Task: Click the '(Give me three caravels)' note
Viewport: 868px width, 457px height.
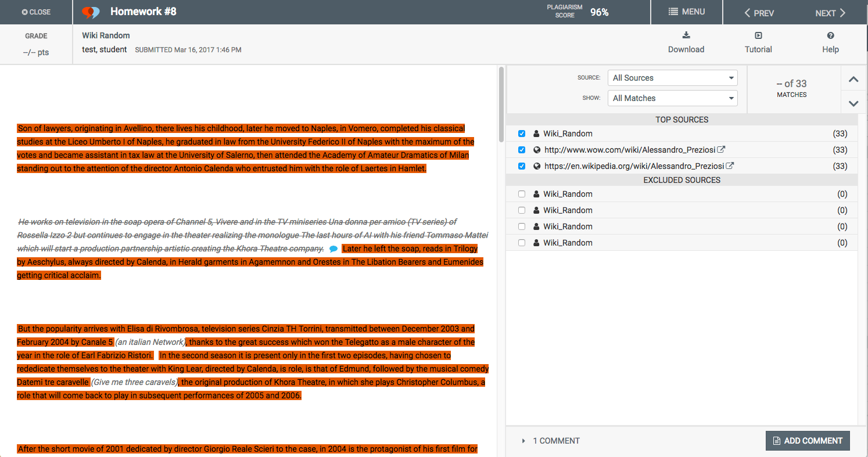Action: tap(134, 382)
